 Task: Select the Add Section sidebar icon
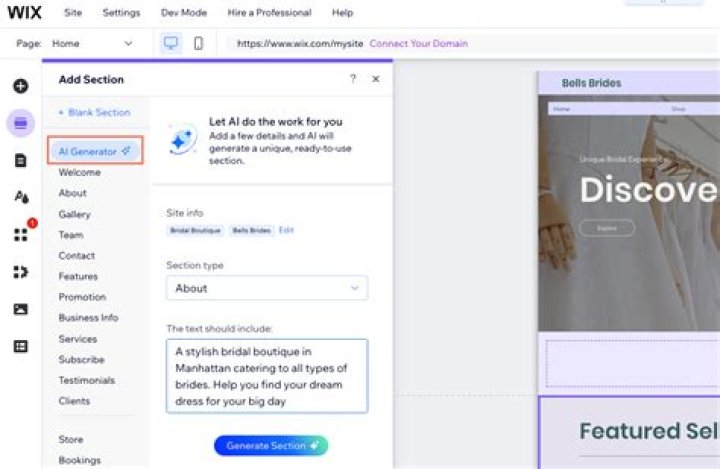click(x=21, y=123)
